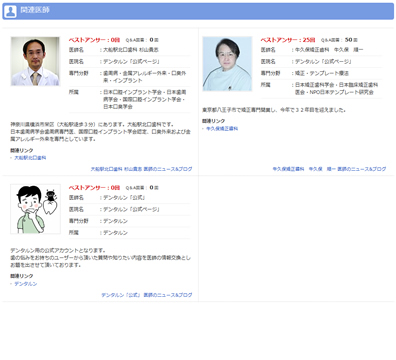The image size is (396, 360).
Task: Click doctor name デンタルン「公式」
Action: pyautogui.click(x=124, y=198)
